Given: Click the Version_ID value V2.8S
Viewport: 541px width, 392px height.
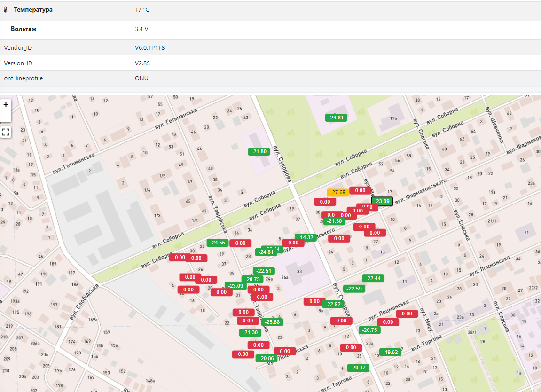Looking at the screenshot, I should point(143,63).
